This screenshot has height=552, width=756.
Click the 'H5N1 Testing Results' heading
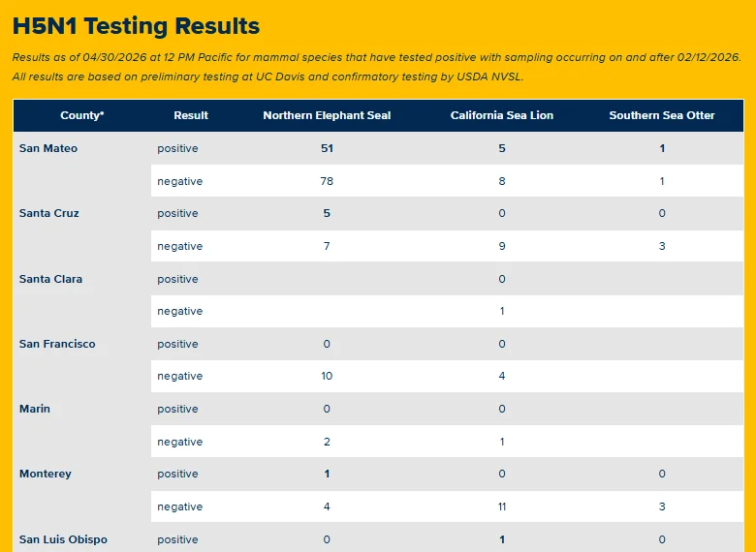(x=136, y=26)
